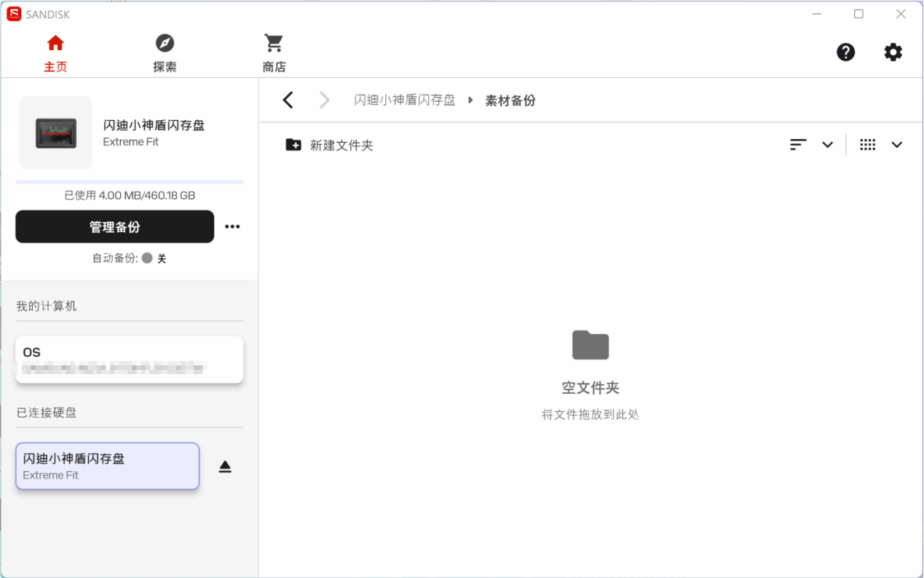Open settings via the gear icon

click(x=893, y=52)
